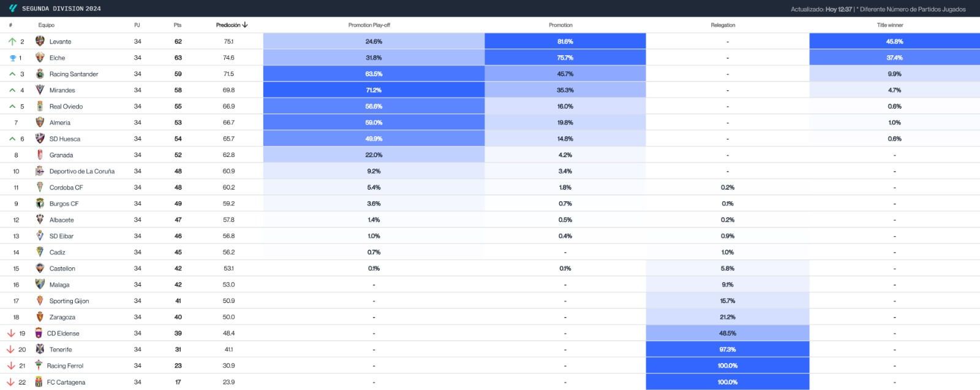Click the green up arrow beside Levante
This screenshot has width=980, height=390.
pos(12,41)
